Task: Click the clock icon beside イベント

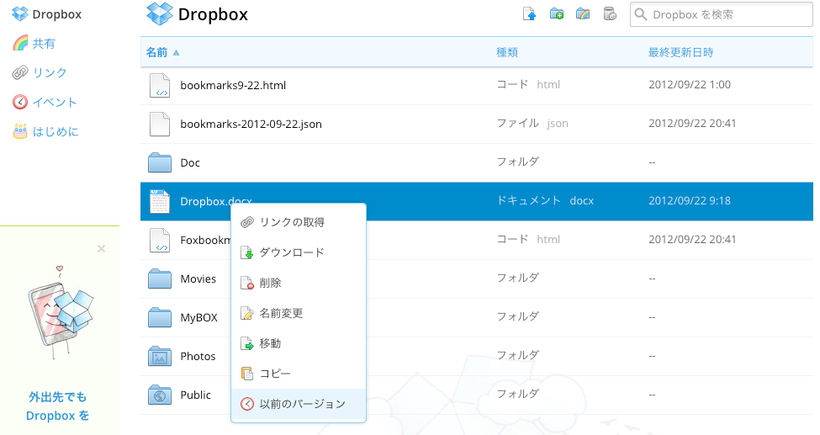Action: point(20,102)
